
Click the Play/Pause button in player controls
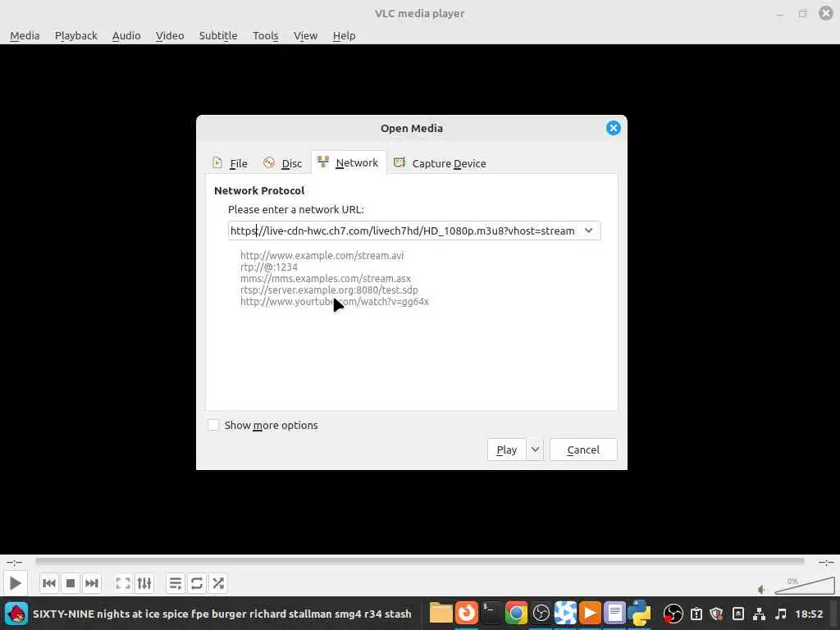click(15, 583)
